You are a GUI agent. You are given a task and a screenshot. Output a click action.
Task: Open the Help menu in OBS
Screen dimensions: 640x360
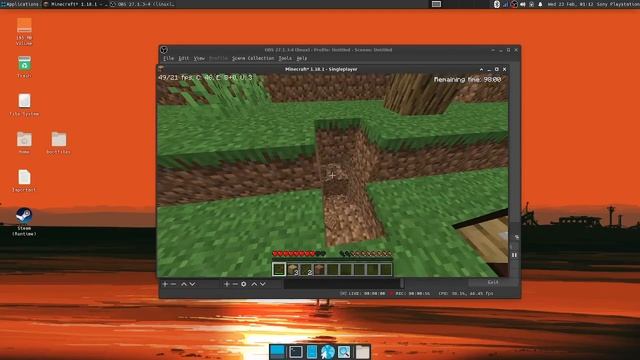(x=302, y=58)
